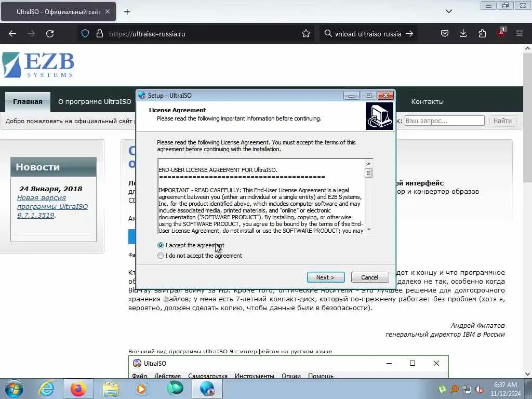
Task: Reload the current Firefox page
Action: [x=50, y=34]
